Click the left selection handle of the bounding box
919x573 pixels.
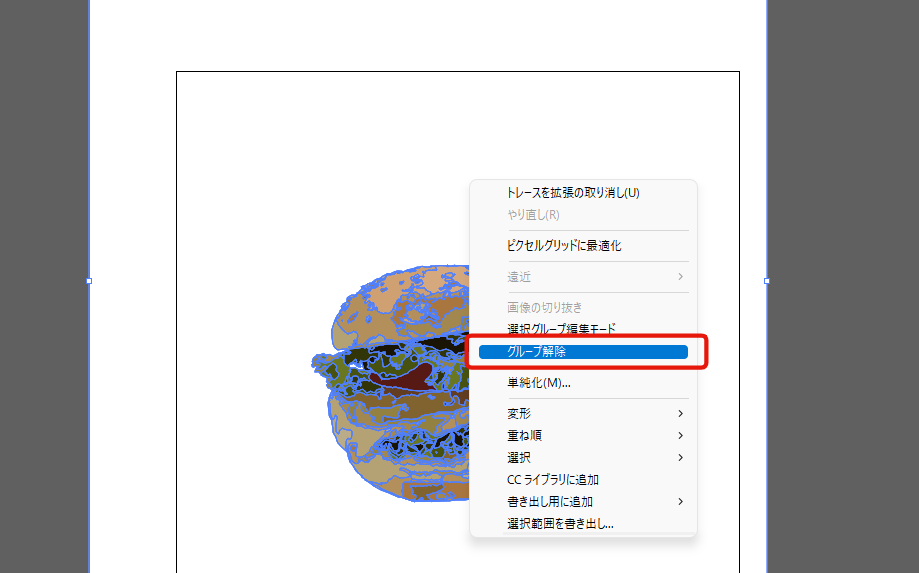[89, 281]
